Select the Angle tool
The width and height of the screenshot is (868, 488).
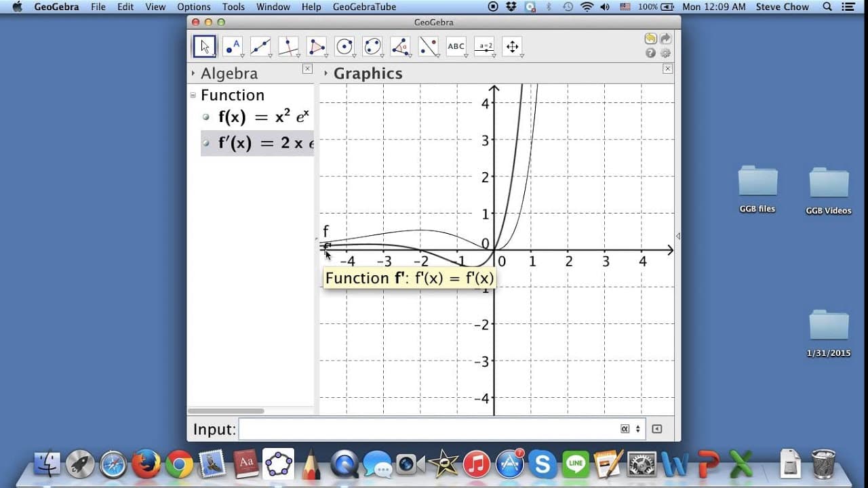(401, 46)
